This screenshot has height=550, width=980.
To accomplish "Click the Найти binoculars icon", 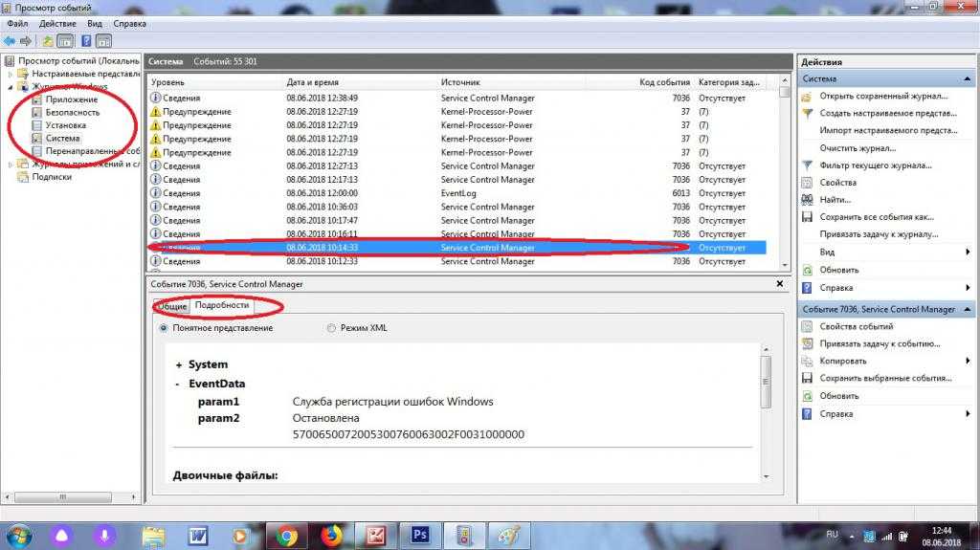I will (x=808, y=200).
